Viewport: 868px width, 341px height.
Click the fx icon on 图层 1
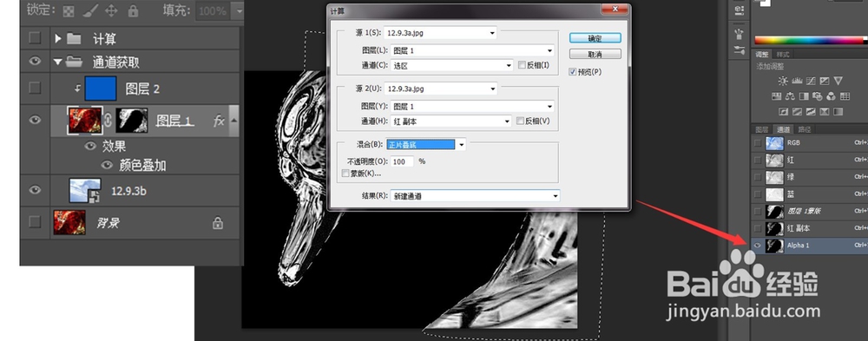pyautogui.click(x=220, y=121)
